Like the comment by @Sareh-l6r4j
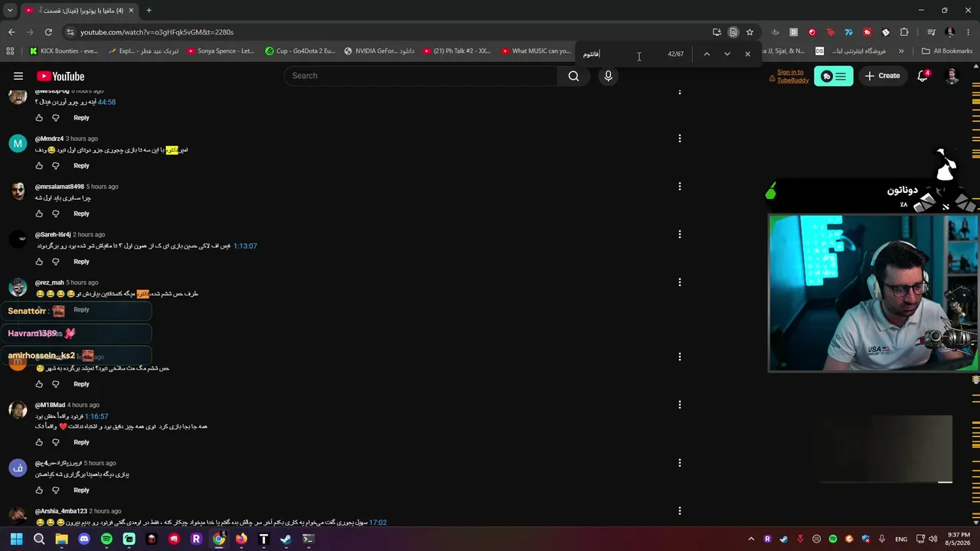980x551 pixels. [39, 262]
